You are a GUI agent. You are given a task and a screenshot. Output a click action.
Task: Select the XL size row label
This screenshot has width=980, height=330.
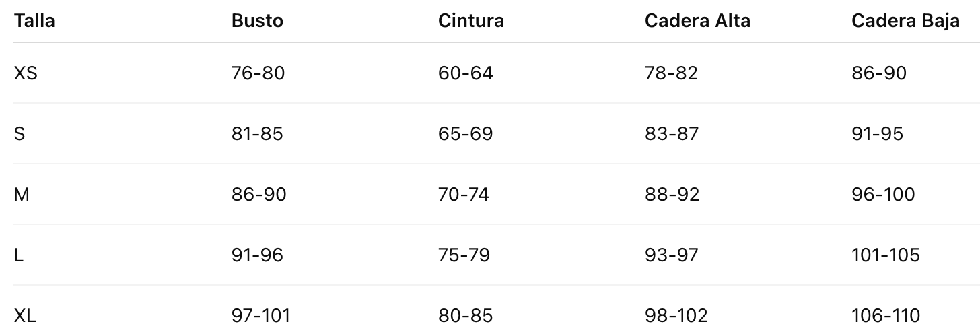pos(25,315)
